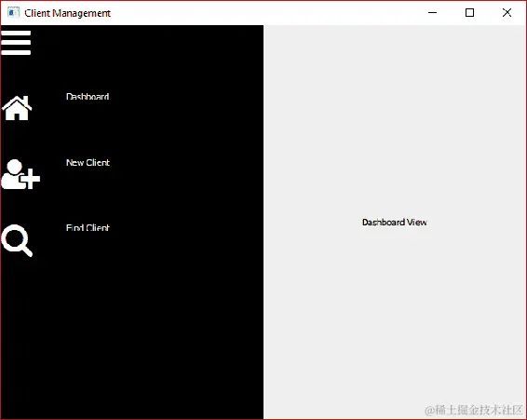The width and height of the screenshot is (527, 420).
Task: Select the New Client menu label
Action: pyautogui.click(x=88, y=162)
